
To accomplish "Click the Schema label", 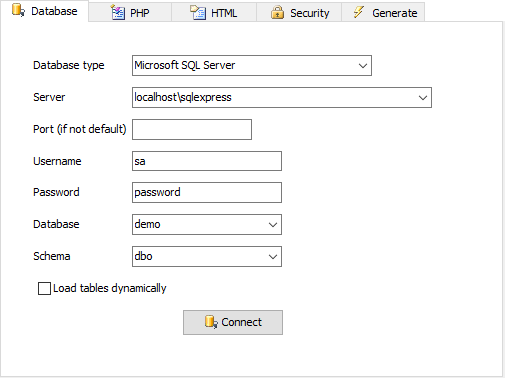I will [52, 256].
